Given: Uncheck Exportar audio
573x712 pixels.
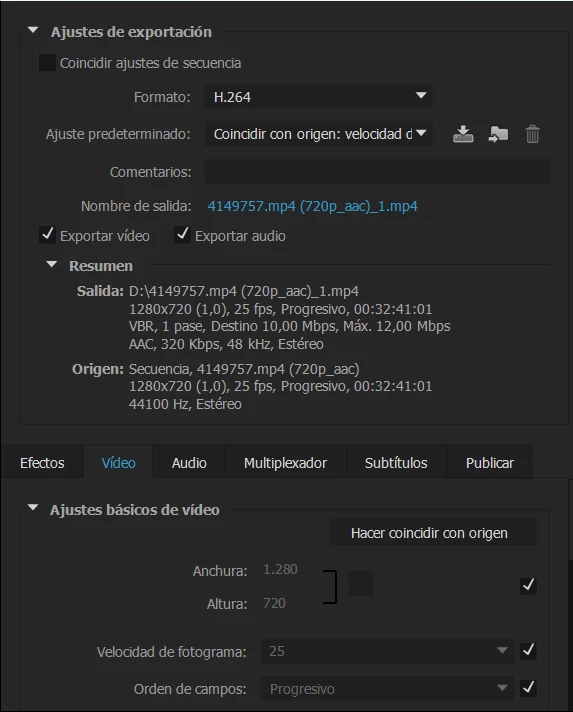Looking at the screenshot, I should [x=182, y=235].
